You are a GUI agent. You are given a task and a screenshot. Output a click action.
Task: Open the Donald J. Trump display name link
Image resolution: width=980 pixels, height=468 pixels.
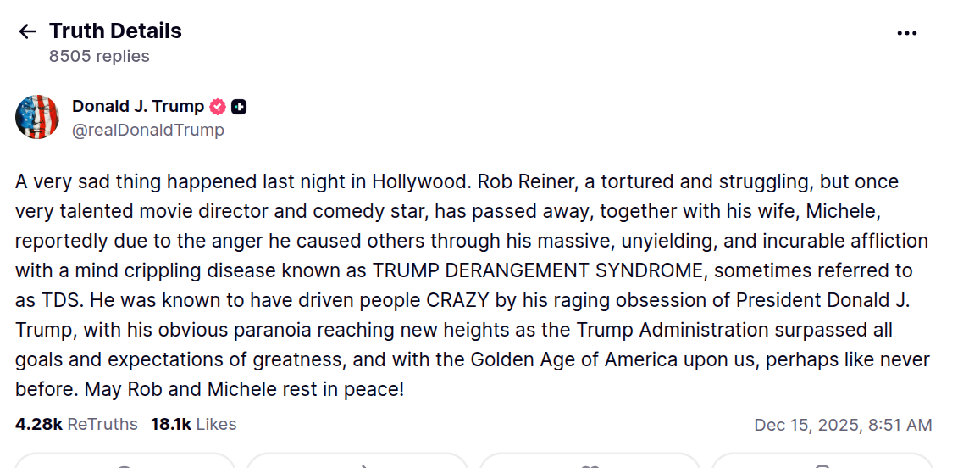137,107
